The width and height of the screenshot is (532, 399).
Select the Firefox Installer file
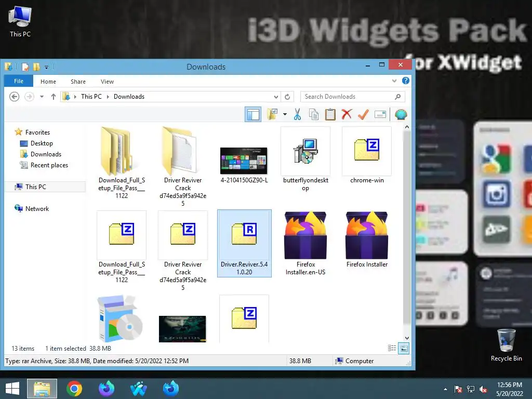pyautogui.click(x=367, y=240)
